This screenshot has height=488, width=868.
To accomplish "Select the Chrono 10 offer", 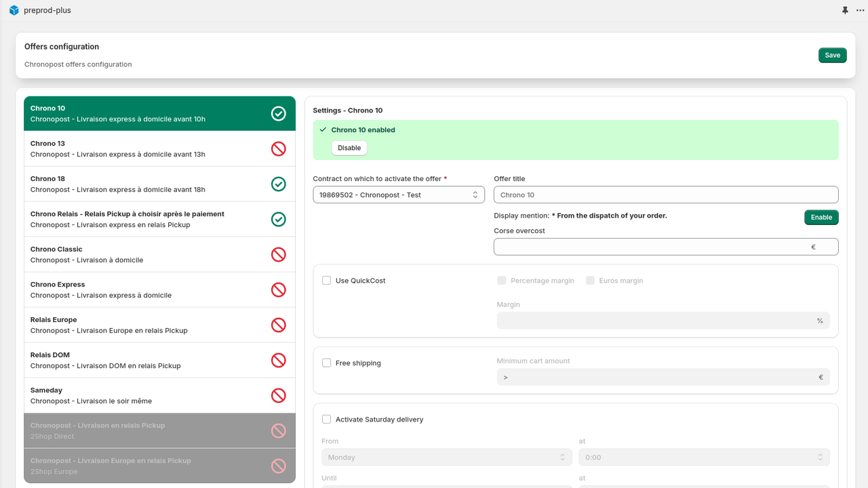I will click(x=159, y=114).
